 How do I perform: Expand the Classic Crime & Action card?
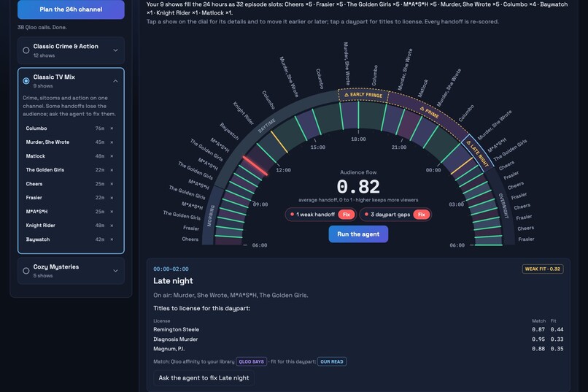click(115, 50)
